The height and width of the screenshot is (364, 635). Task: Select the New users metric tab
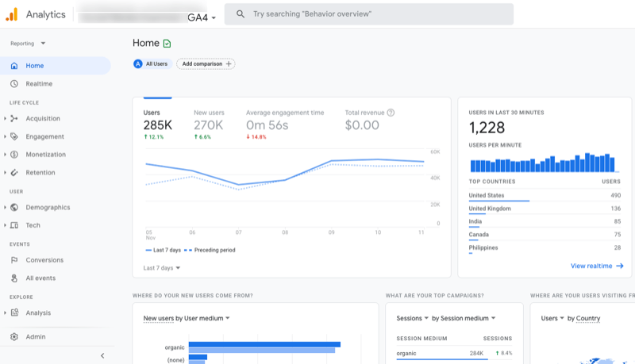coord(209,125)
